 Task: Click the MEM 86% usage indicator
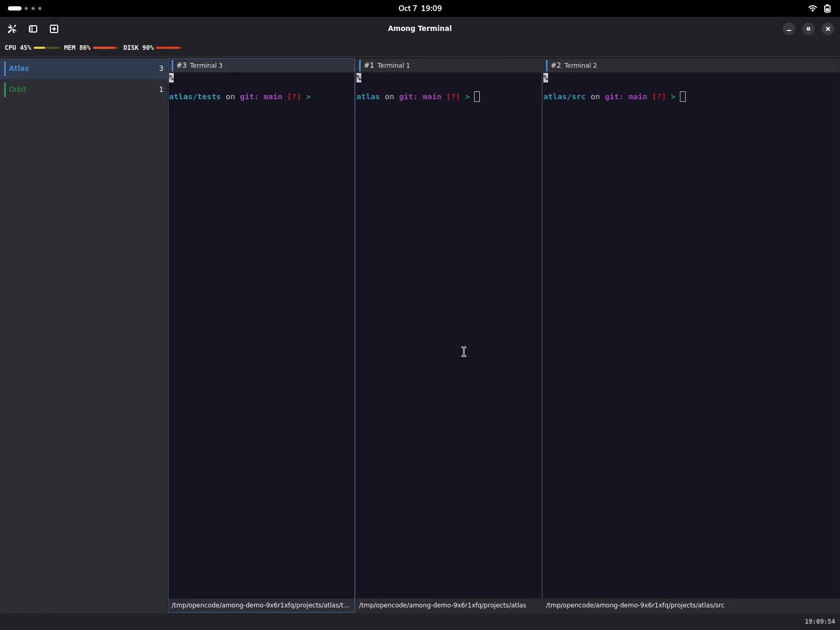pos(91,48)
